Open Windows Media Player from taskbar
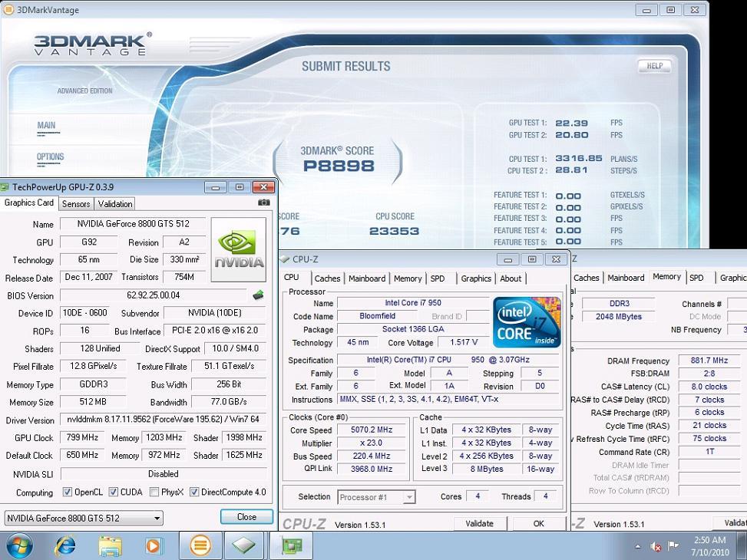The width and height of the screenshot is (747, 560). click(x=154, y=546)
